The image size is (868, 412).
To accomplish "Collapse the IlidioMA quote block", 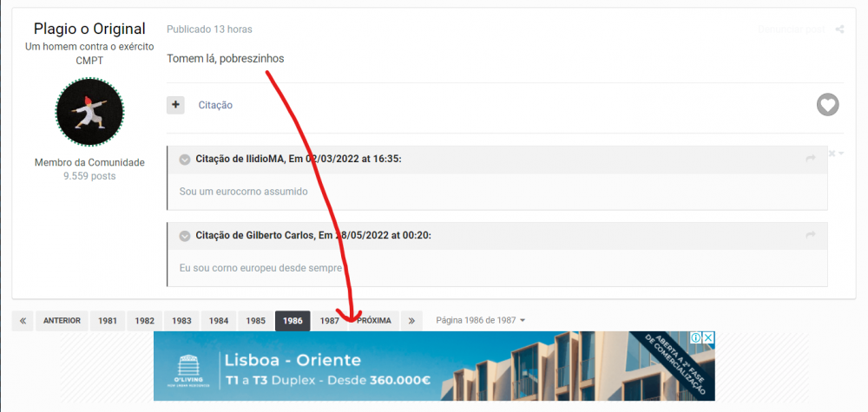I will [x=185, y=160].
